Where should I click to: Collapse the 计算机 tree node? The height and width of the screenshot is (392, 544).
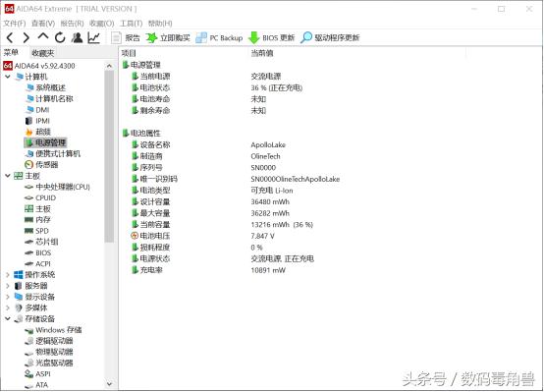[x=8, y=77]
